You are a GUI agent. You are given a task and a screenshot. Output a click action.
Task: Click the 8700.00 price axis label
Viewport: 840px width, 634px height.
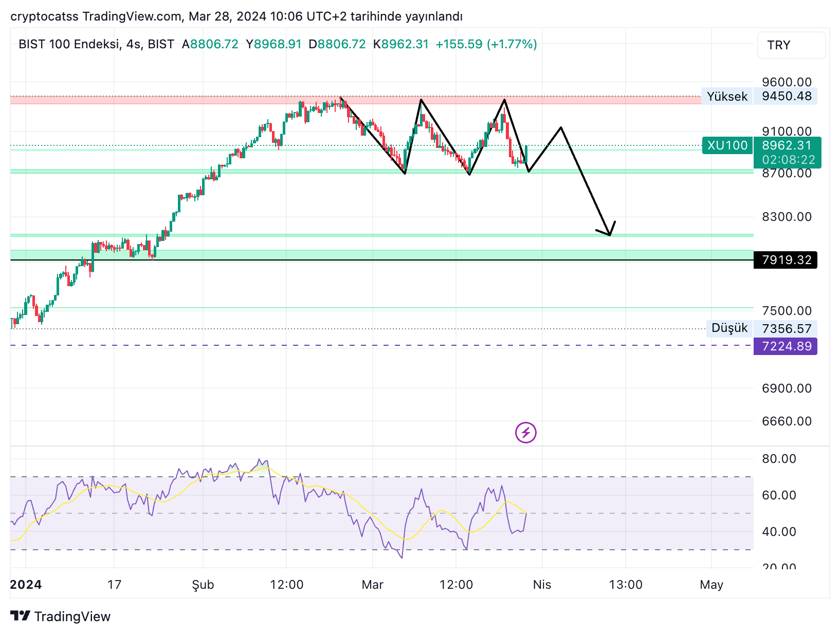(787, 173)
